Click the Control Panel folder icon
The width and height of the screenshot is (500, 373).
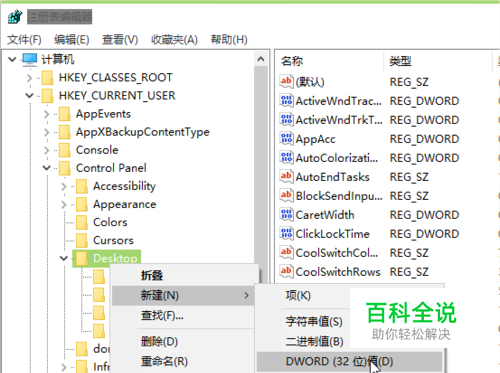point(65,168)
